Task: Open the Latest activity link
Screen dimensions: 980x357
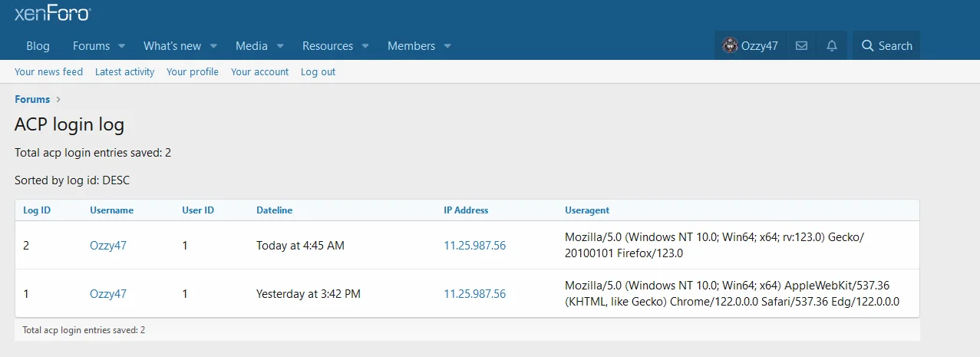Action: point(124,72)
